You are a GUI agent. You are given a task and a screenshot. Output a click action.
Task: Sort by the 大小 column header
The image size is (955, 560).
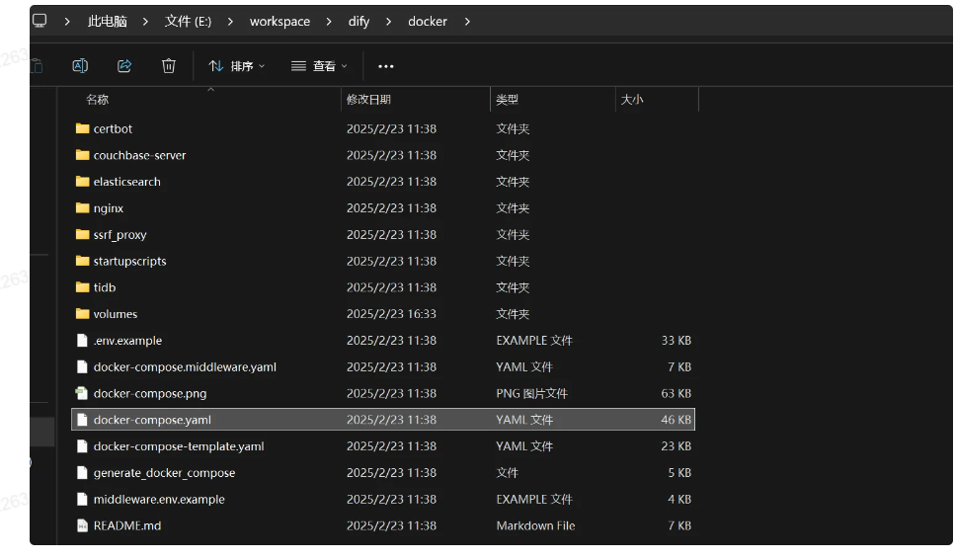pos(632,100)
